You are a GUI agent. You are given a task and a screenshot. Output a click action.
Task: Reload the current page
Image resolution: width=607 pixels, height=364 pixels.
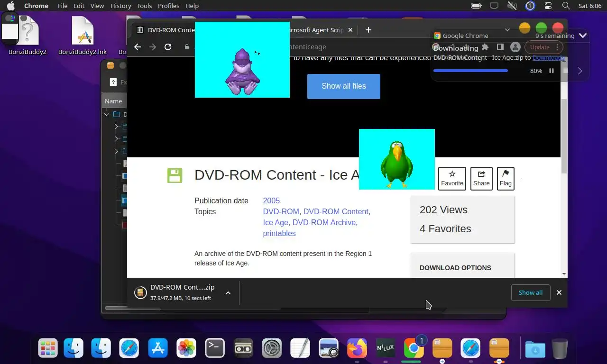pos(168,47)
